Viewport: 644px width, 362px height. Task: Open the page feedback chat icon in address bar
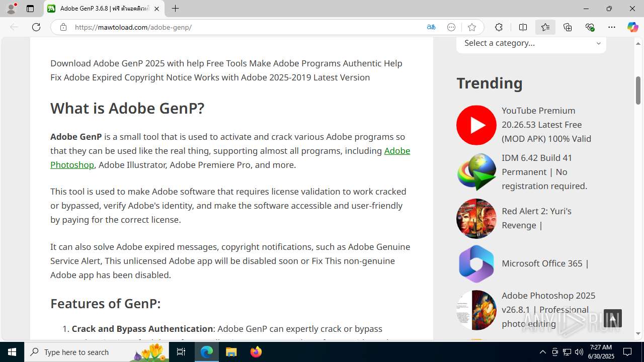coord(451,27)
